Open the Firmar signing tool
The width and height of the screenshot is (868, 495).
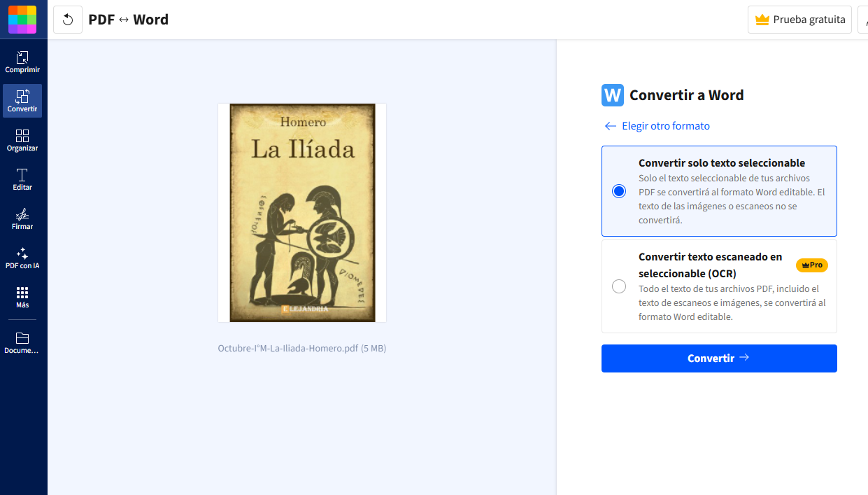click(x=22, y=218)
